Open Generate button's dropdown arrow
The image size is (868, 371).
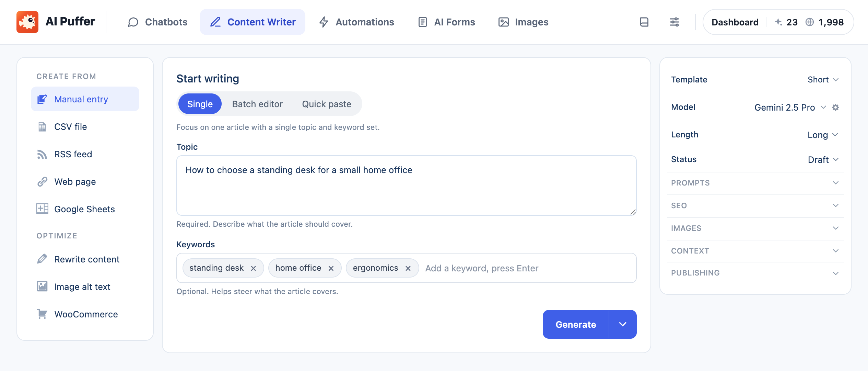coord(623,324)
